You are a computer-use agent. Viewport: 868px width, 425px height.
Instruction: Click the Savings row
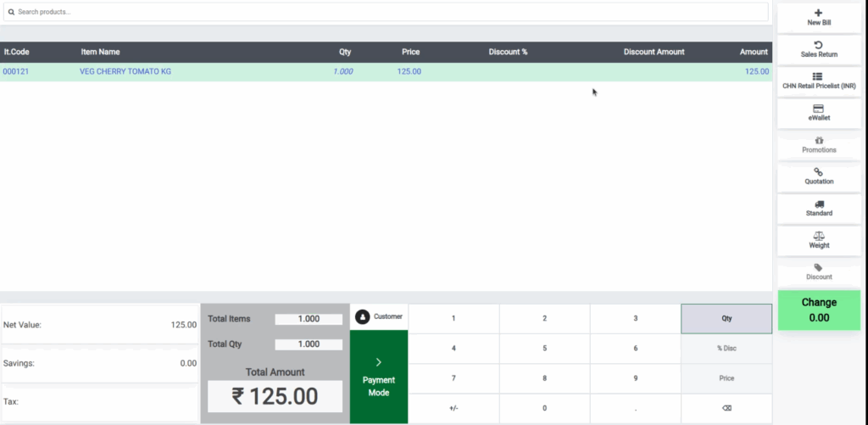[x=100, y=363]
